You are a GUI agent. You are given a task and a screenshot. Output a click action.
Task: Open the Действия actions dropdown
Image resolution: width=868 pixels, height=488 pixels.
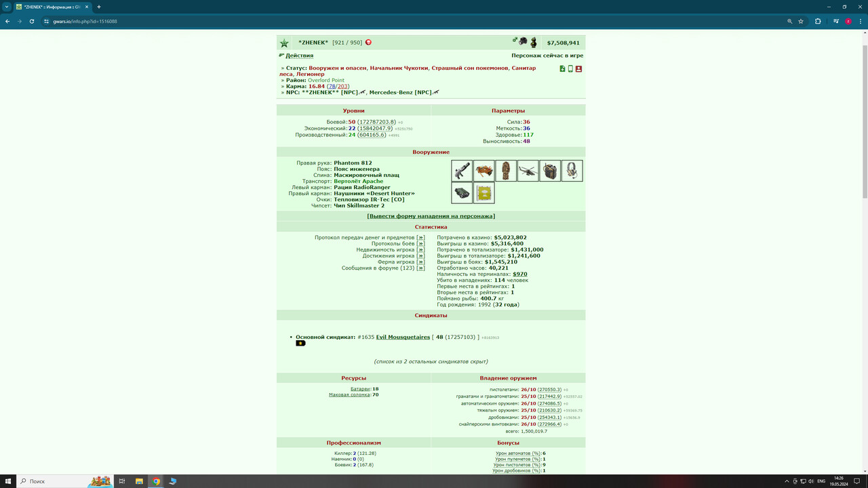(299, 56)
